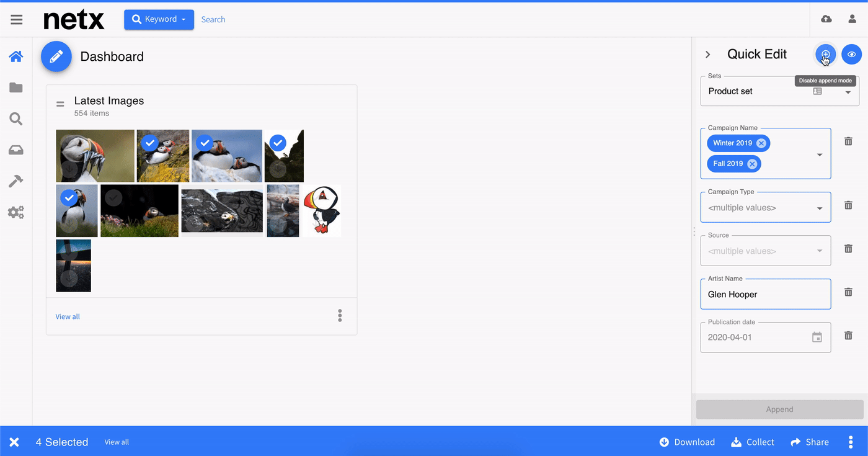Uncheck the selected second puffin thumbnail
The height and width of the screenshot is (456, 868).
149,143
